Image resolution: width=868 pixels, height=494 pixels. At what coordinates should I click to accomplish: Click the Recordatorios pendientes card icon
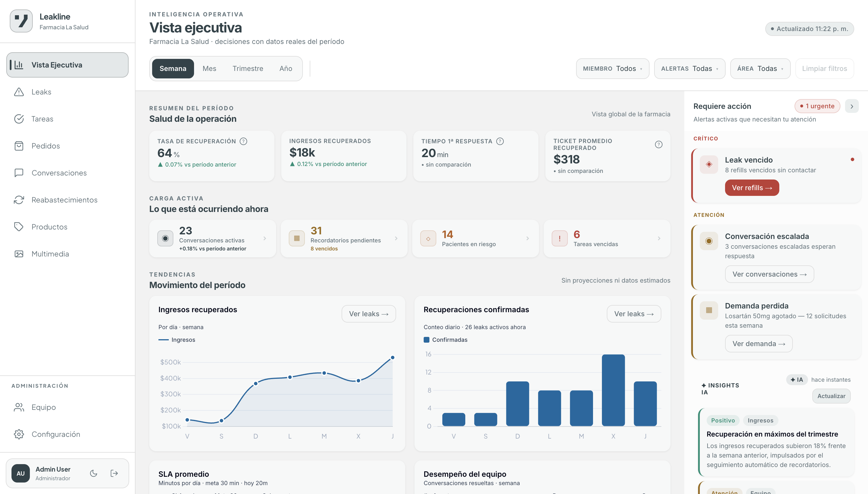tap(297, 238)
